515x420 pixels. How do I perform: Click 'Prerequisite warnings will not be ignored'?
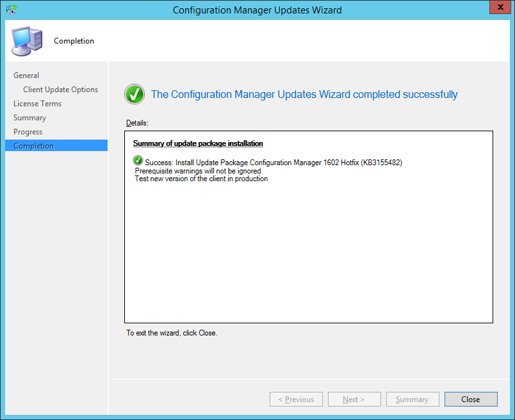(x=198, y=171)
